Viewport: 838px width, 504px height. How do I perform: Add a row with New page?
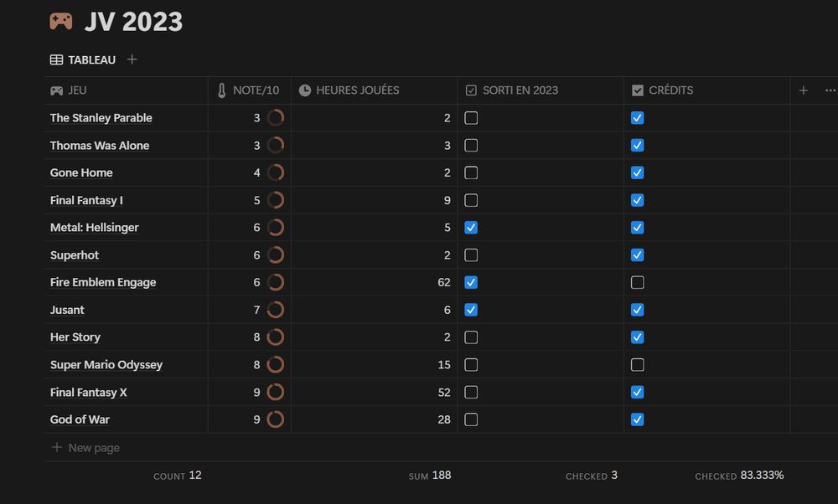(x=85, y=447)
